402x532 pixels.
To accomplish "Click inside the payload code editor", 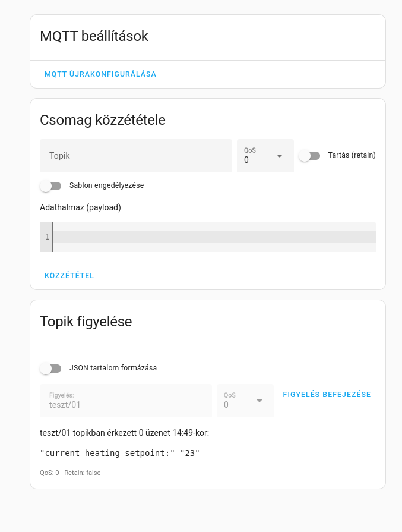I will pyautogui.click(x=214, y=237).
